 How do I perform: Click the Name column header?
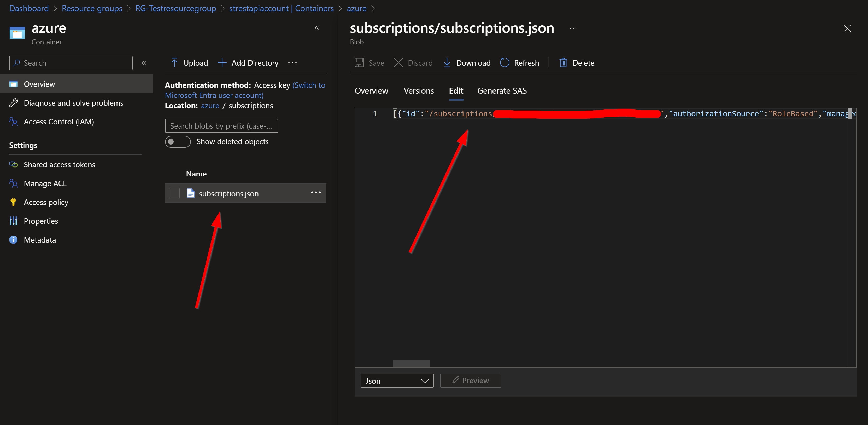(x=196, y=174)
